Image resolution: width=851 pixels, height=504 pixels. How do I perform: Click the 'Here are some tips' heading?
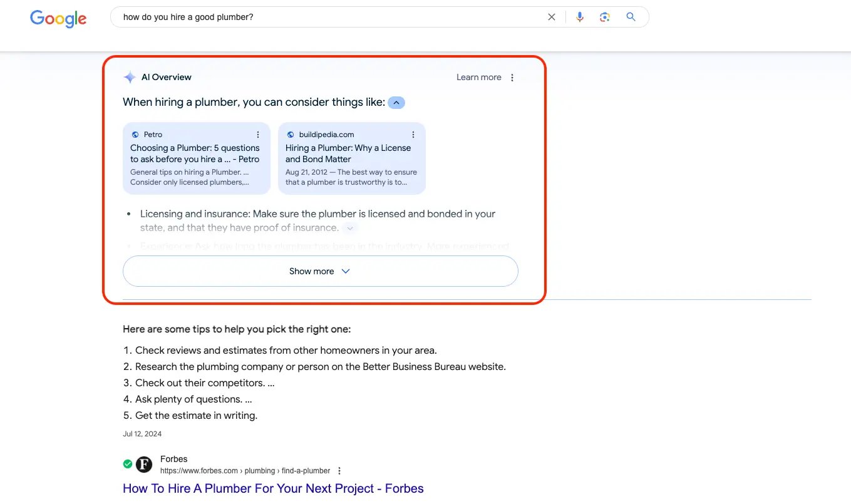pyautogui.click(x=237, y=329)
